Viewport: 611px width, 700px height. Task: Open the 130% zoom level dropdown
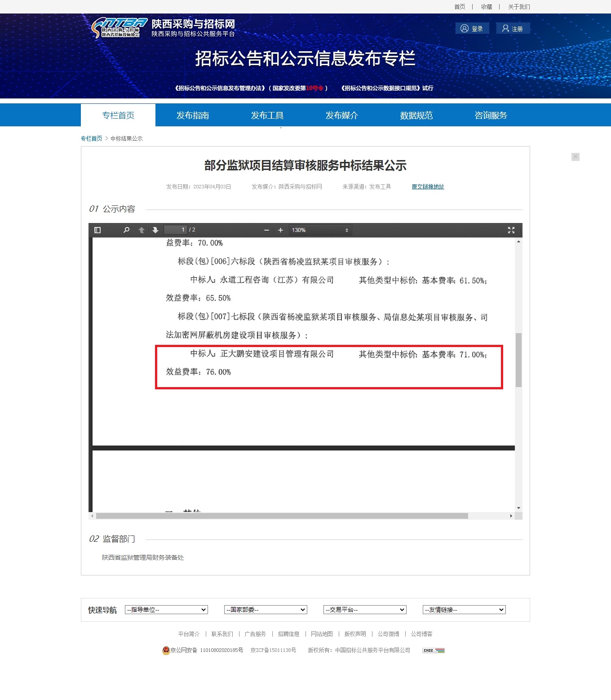320,230
